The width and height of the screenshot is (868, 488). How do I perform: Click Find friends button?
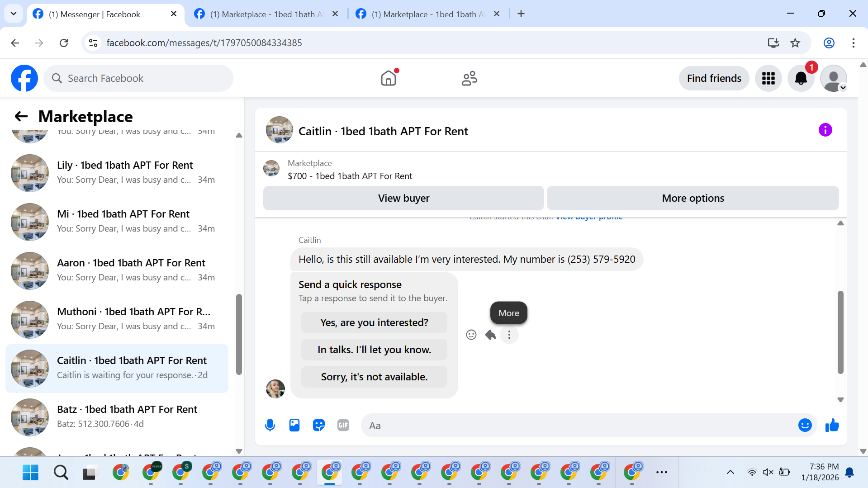point(714,78)
